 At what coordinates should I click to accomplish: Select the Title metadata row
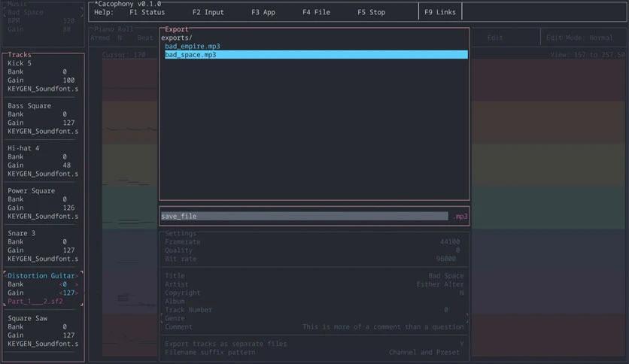[x=314, y=276]
